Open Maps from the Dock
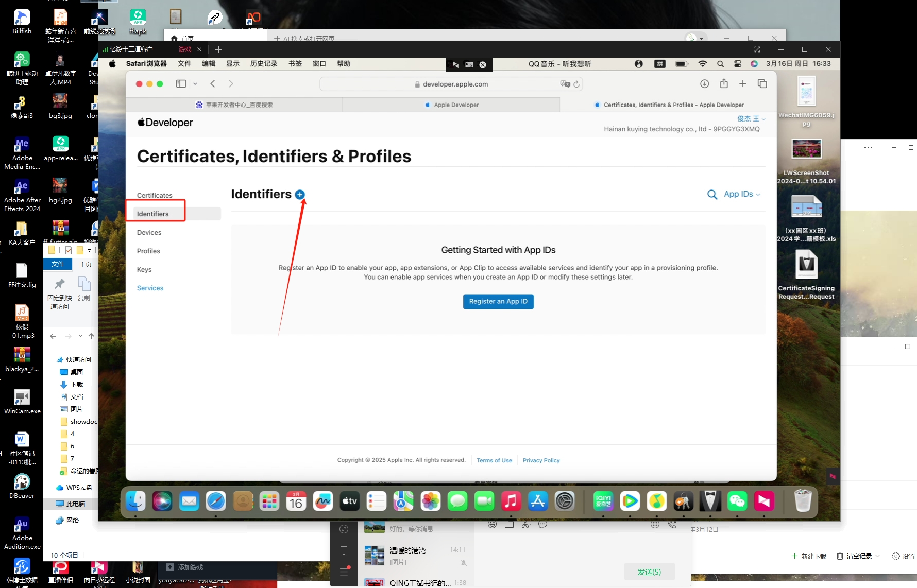The height and width of the screenshot is (588, 917). (403, 501)
